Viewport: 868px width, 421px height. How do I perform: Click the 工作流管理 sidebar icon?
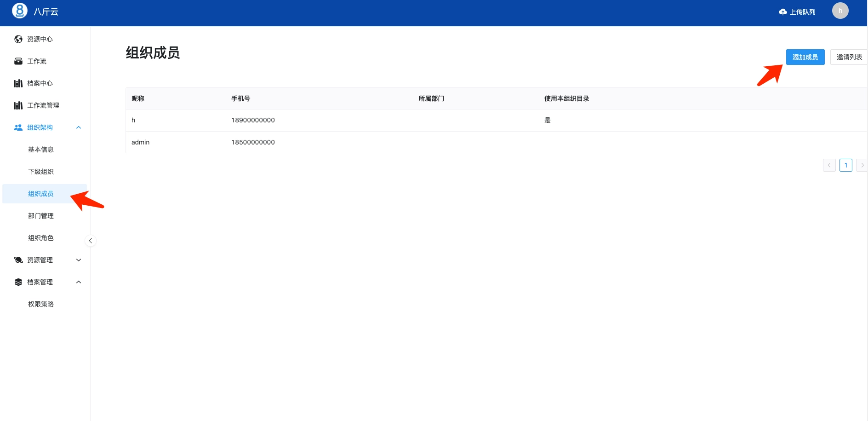click(x=18, y=105)
